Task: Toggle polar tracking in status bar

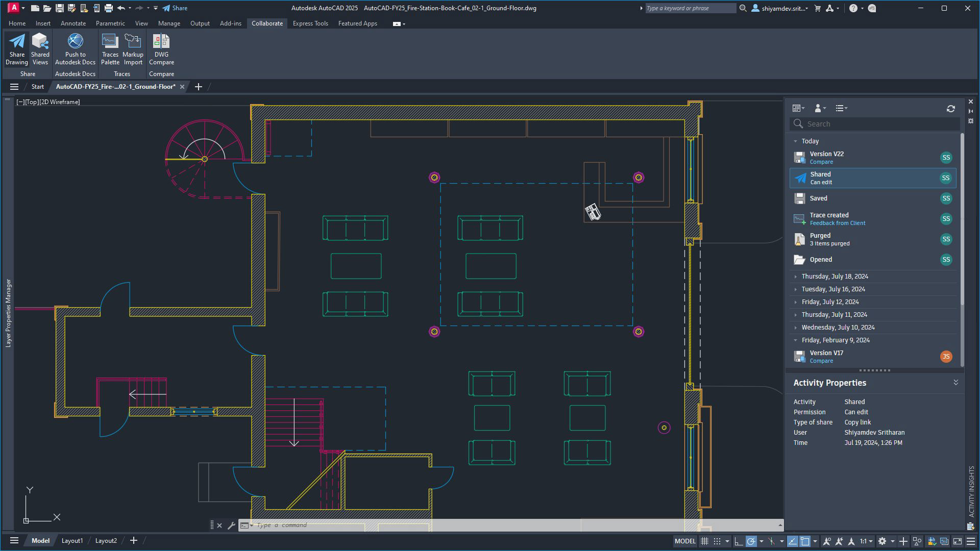Action: tap(751, 541)
